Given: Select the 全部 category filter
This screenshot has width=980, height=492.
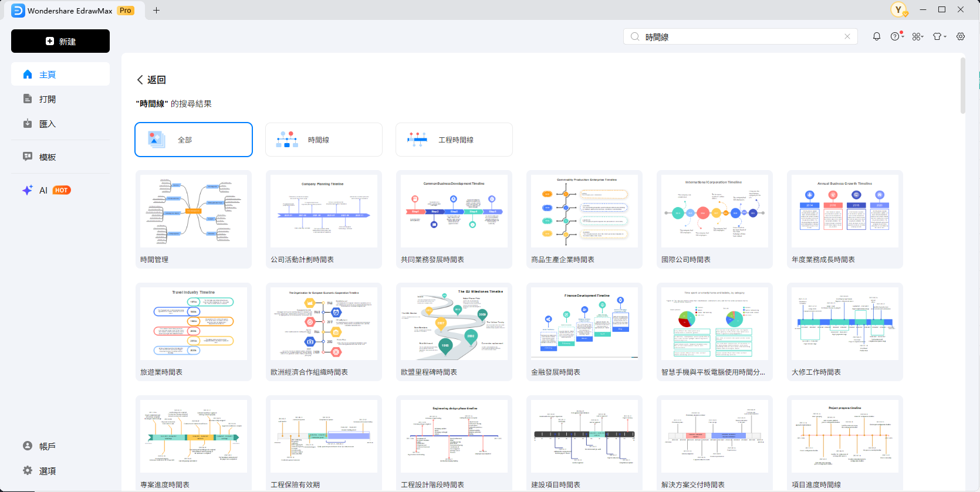Looking at the screenshot, I should pyautogui.click(x=194, y=140).
